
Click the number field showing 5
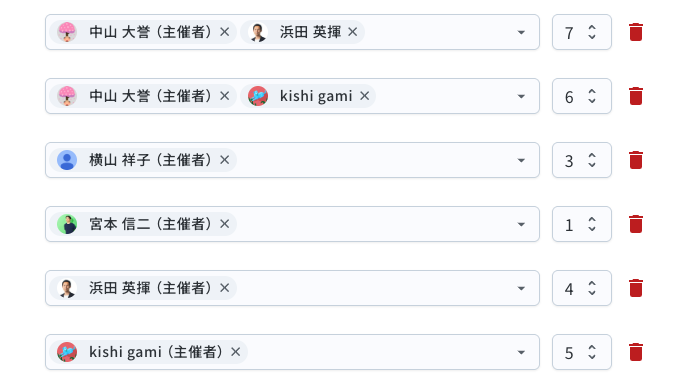[x=581, y=352]
